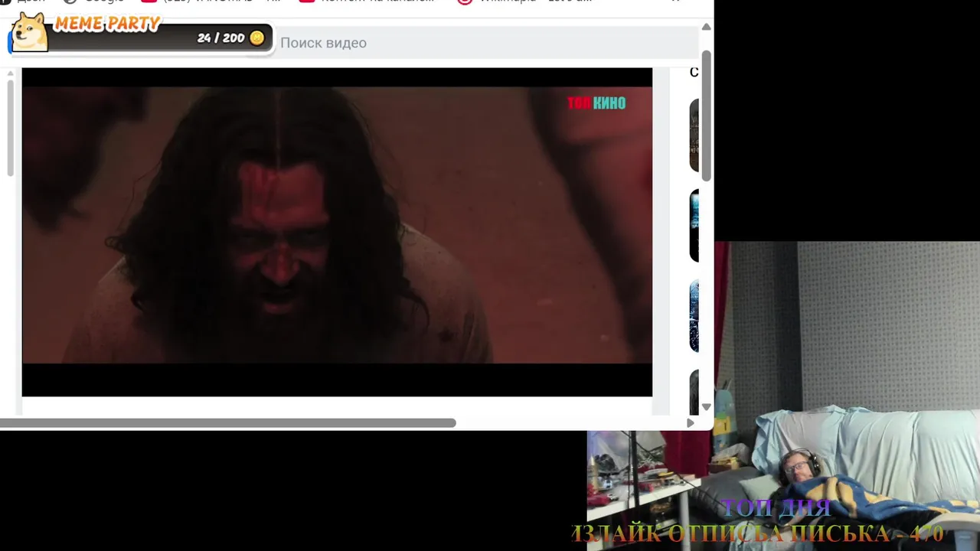The height and width of the screenshot is (551, 980).
Task: Click the small scrollbar left of the video
Action: point(10,127)
